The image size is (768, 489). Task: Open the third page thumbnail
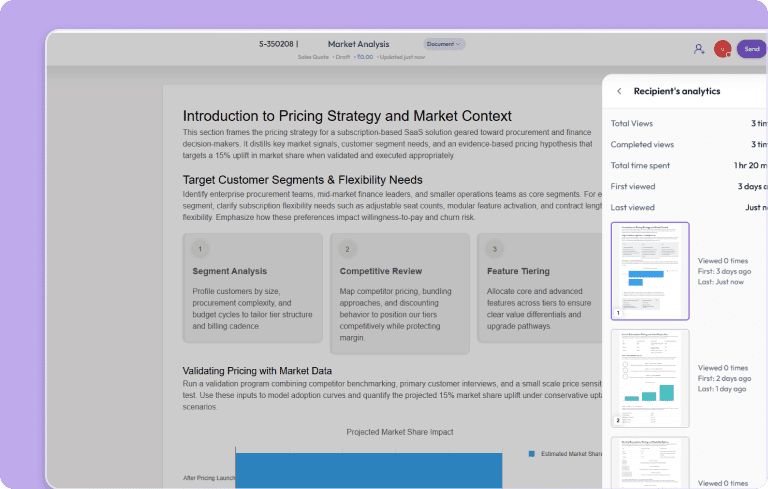[x=650, y=462]
